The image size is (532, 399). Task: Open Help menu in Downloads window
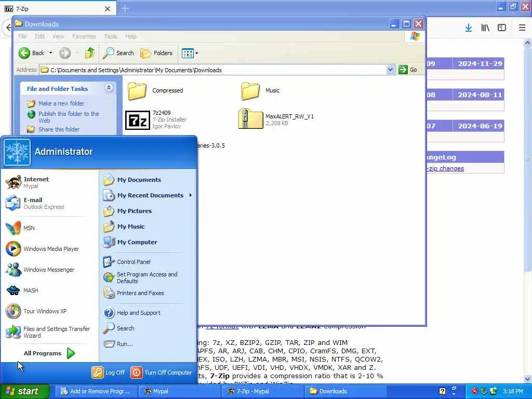130,36
